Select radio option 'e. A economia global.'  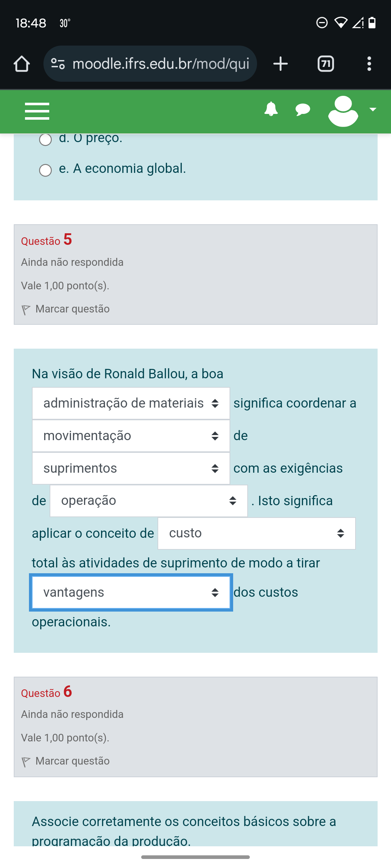click(46, 170)
